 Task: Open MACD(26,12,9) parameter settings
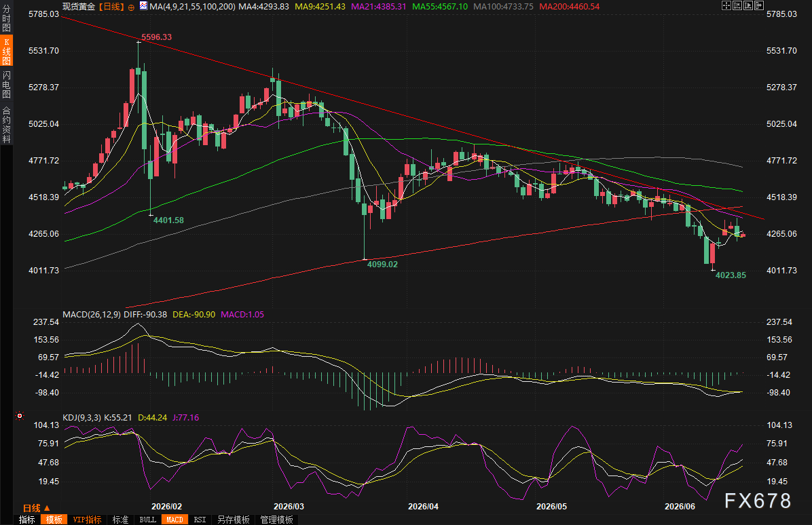[x=92, y=315]
